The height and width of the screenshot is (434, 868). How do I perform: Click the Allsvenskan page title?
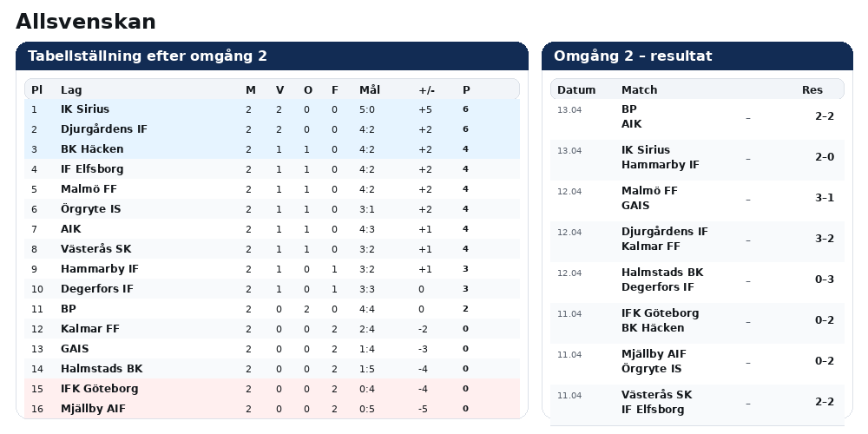[x=86, y=22]
